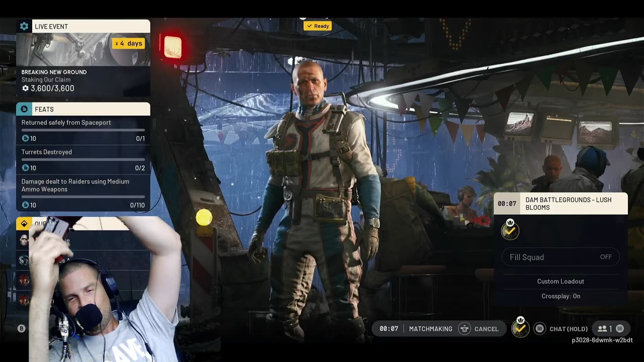Click the third quest giver portrait
The height and width of the screenshot is (362, 644).
[24, 280]
